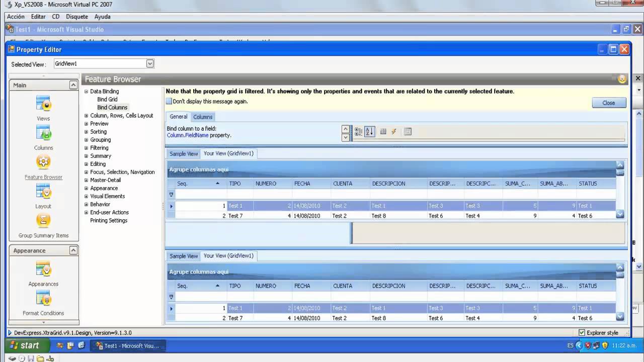
Task: Select the Appearance tree item
Action: (x=104, y=188)
